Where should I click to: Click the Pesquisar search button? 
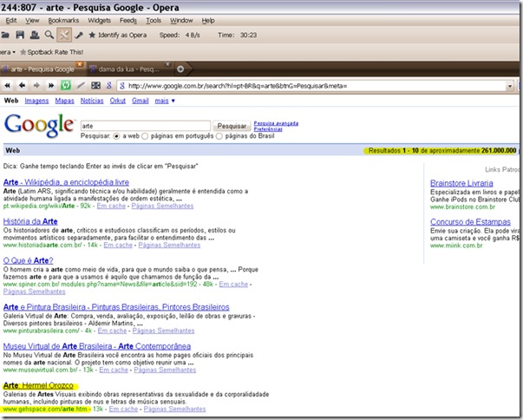(232, 126)
